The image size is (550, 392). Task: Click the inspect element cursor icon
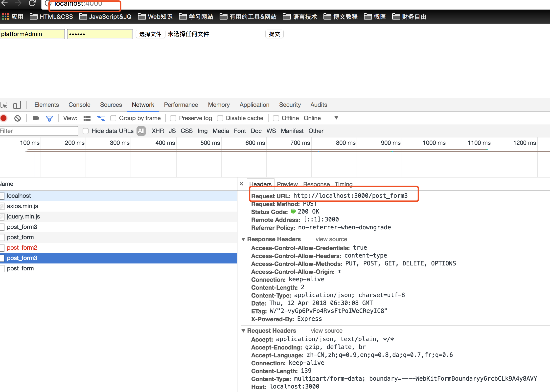[x=4, y=105]
